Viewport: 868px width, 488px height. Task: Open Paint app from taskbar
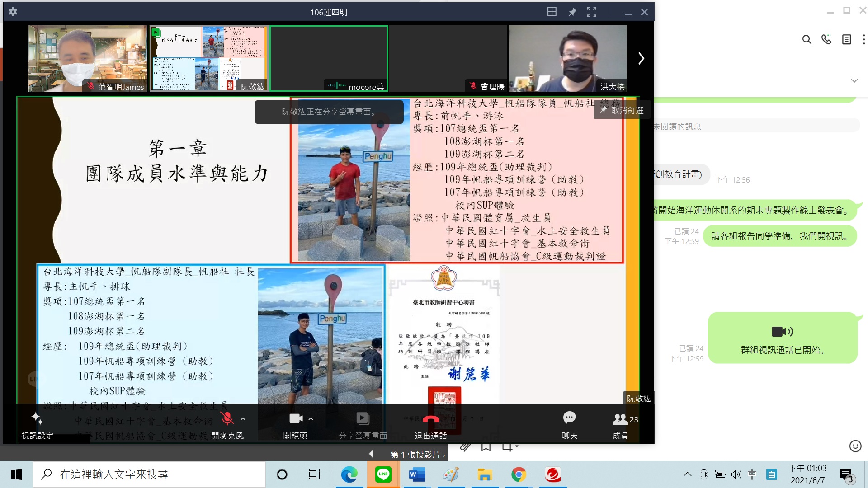[x=451, y=474]
